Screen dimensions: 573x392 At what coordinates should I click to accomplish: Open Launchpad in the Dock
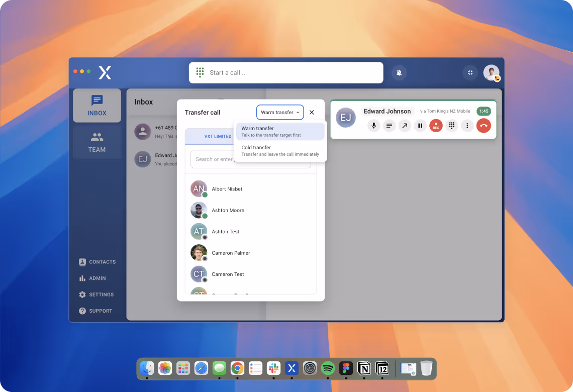pyautogui.click(x=183, y=368)
